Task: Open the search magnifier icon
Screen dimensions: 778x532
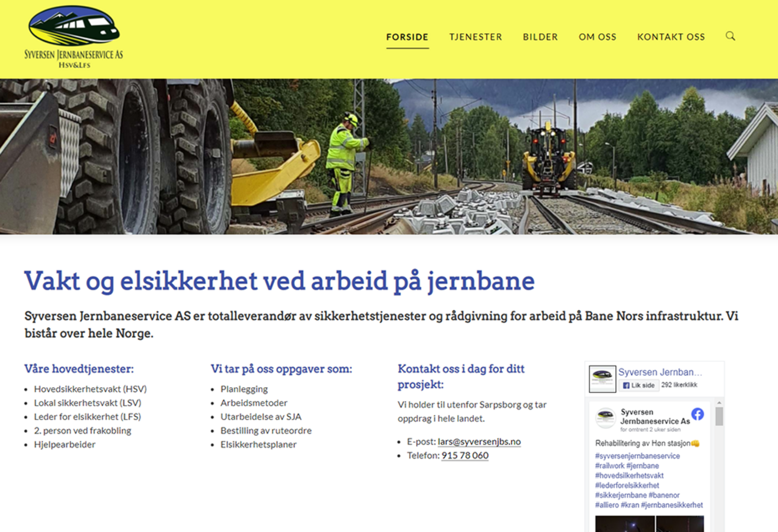Action: [x=730, y=36]
